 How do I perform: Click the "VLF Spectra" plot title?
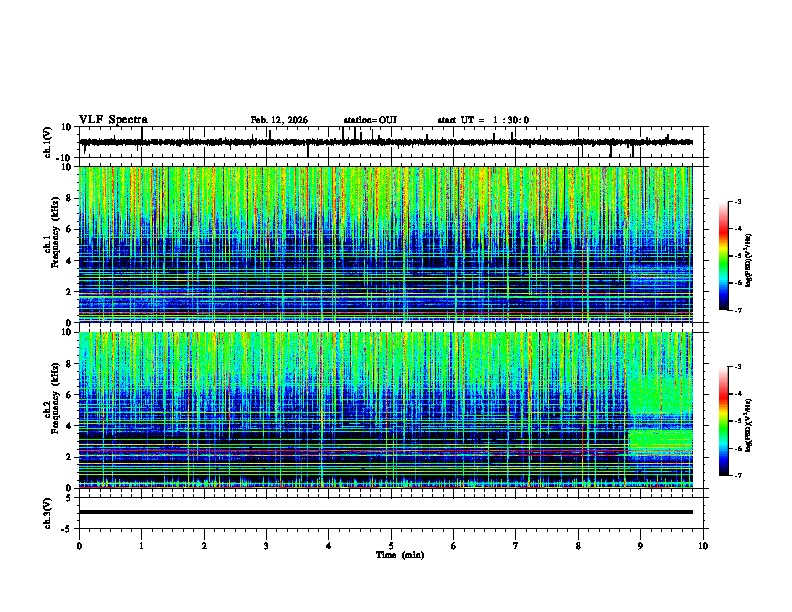[x=113, y=120]
